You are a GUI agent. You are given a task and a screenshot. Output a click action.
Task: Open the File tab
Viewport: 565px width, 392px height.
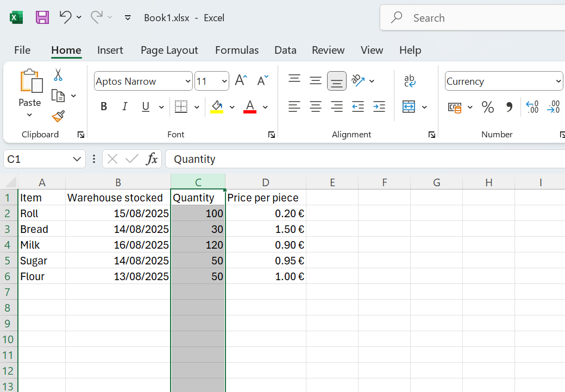coord(22,50)
